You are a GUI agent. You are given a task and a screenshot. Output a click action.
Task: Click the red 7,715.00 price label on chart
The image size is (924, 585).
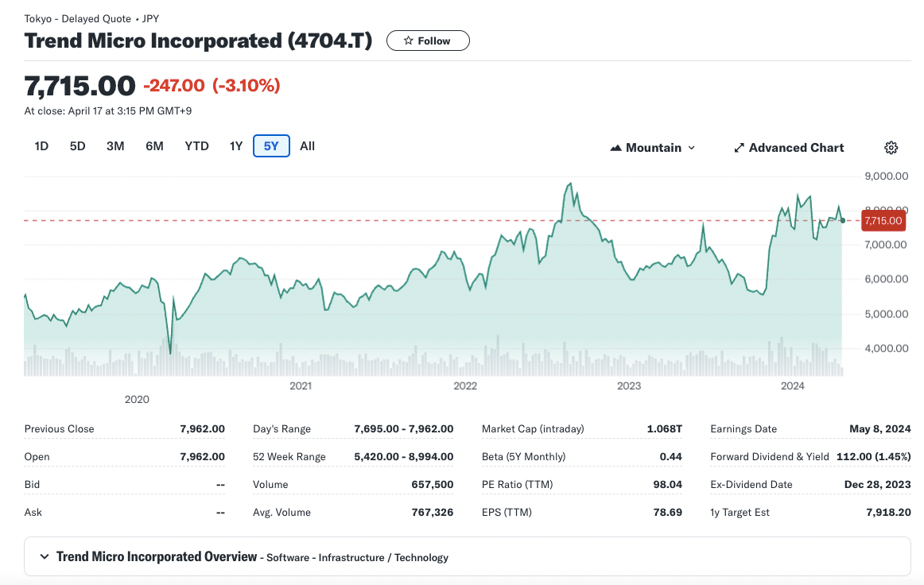883,221
